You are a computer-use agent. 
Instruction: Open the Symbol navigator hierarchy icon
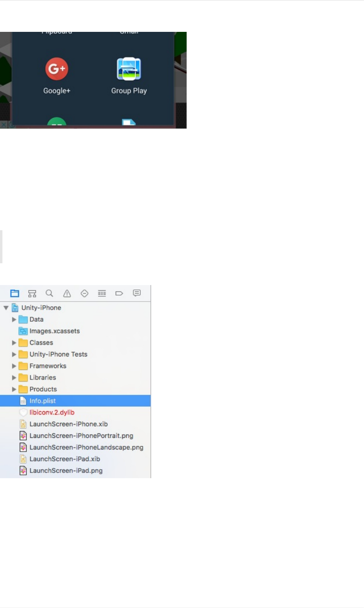[x=32, y=294]
